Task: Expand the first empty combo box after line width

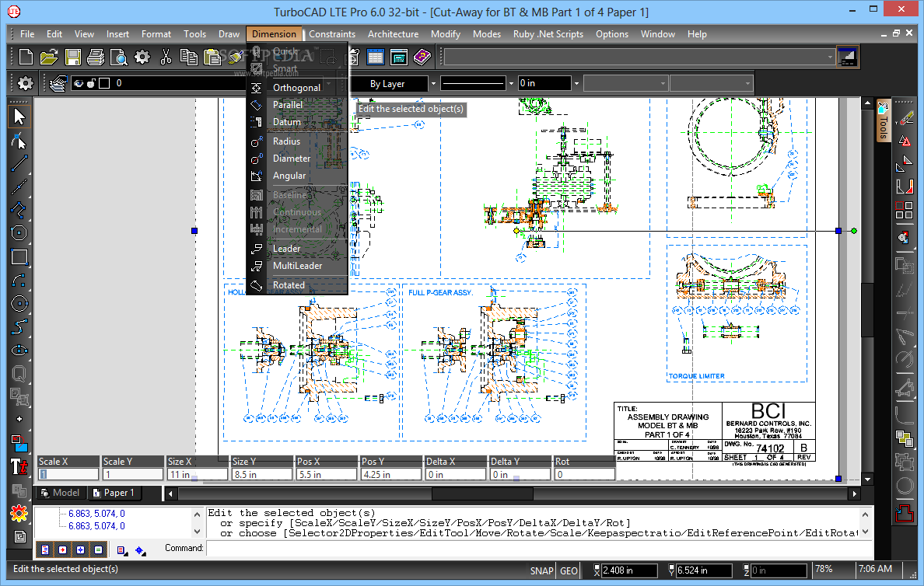Action: [663, 84]
